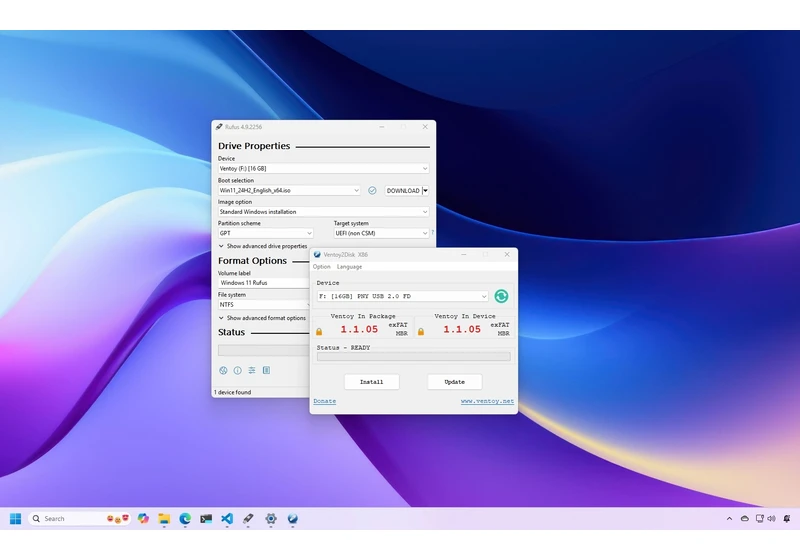Switch to Ventoy2Disk via taskbar icon

tap(292, 519)
